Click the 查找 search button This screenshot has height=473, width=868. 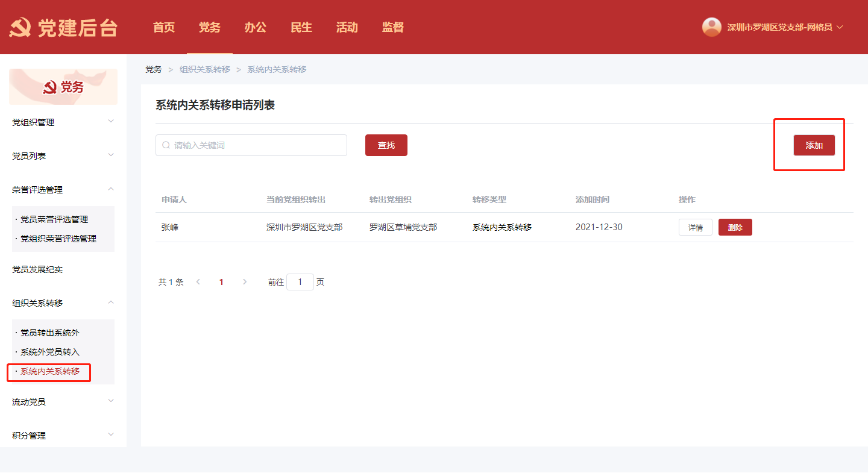[x=386, y=145]
